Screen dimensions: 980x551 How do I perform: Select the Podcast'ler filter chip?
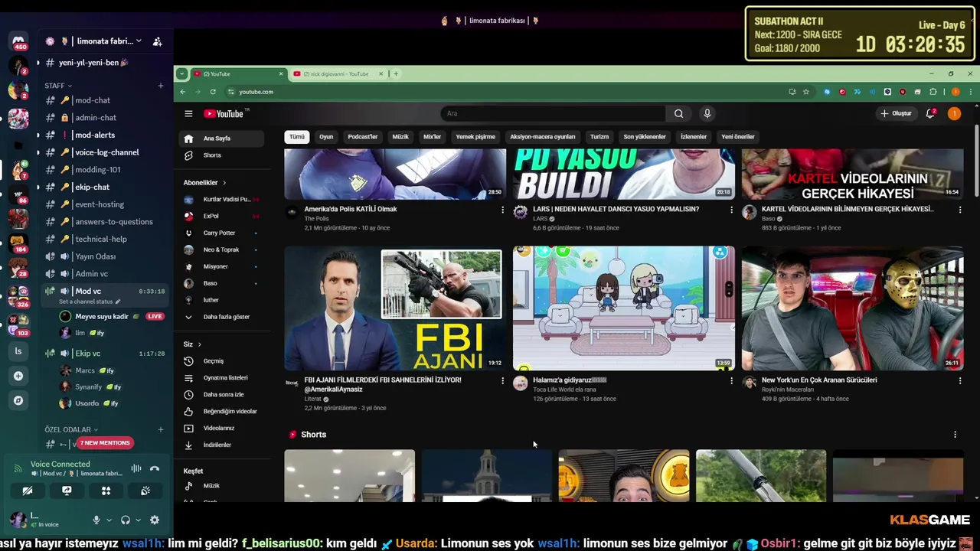pos(363,137)
